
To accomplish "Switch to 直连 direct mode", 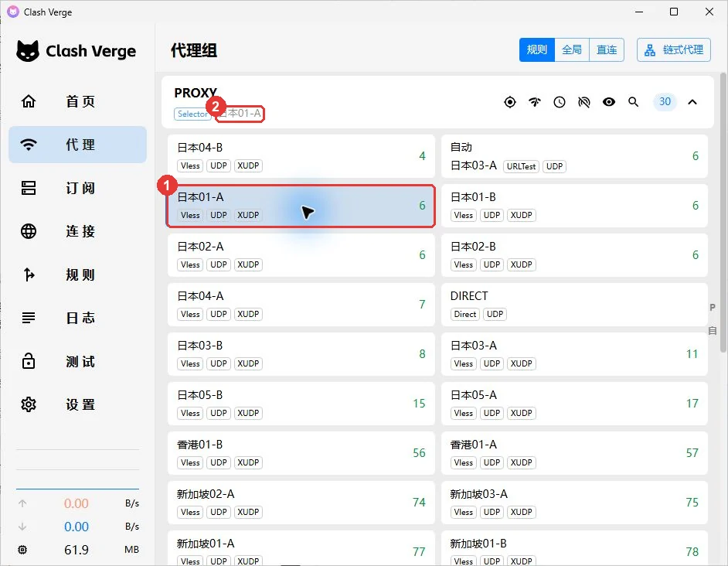I will pos(607,49).
